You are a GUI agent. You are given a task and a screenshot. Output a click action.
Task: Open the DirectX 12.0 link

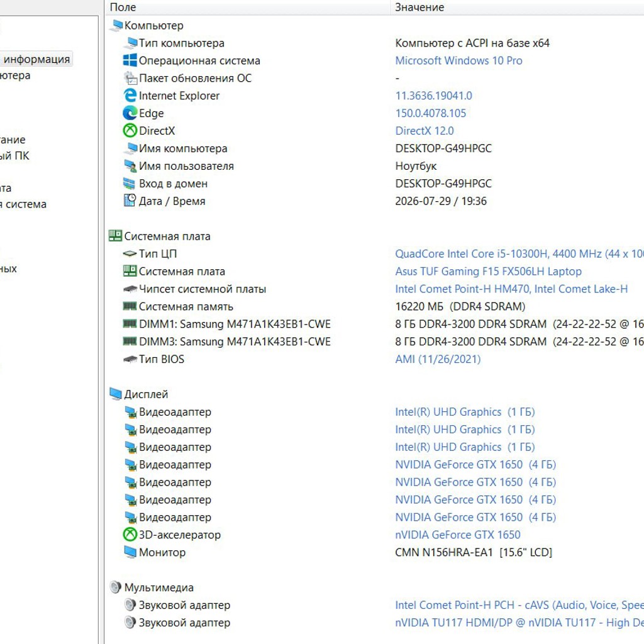coord(425,131)
